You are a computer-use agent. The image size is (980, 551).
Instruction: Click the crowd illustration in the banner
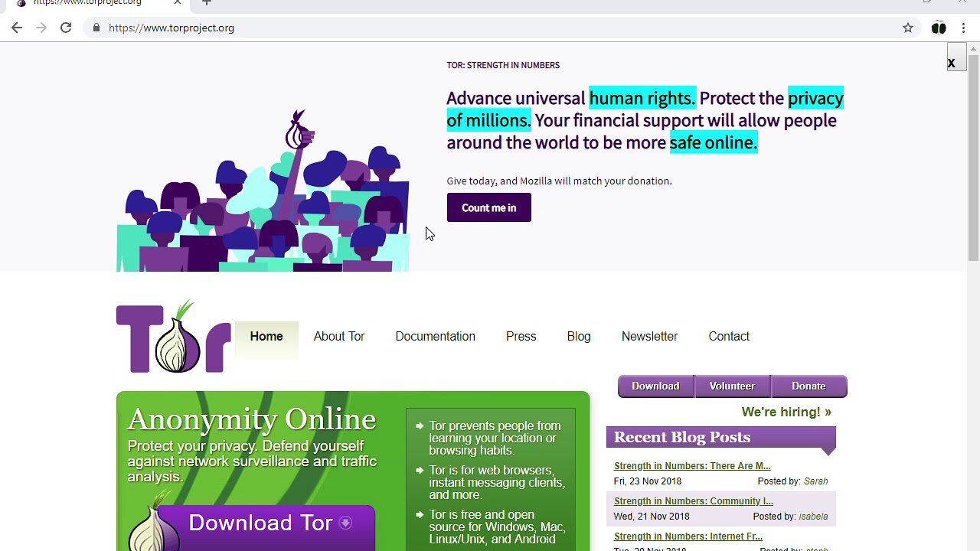pos(263,191)
